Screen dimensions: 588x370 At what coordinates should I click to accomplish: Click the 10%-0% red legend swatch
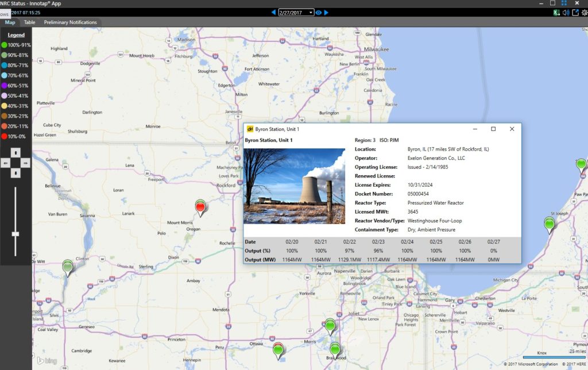pos(4,136)
